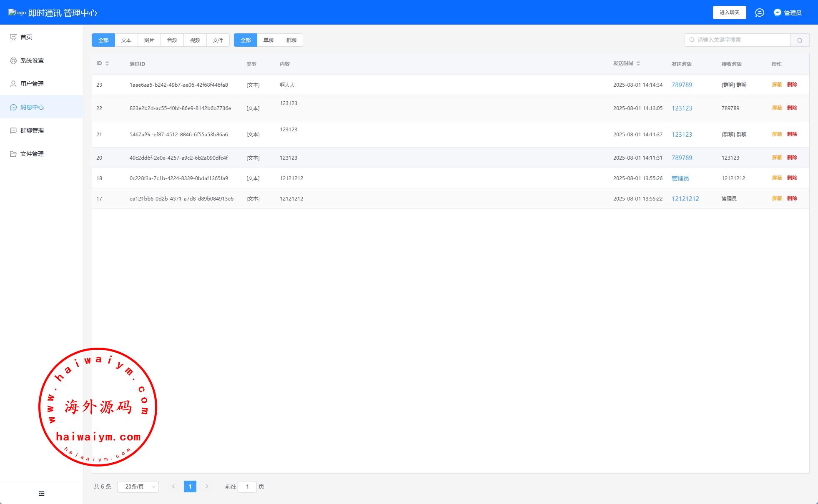Click group chat management (群聊管理) icon
The height and width of the screenshot is (504, 818).
[x=13, y=130]
